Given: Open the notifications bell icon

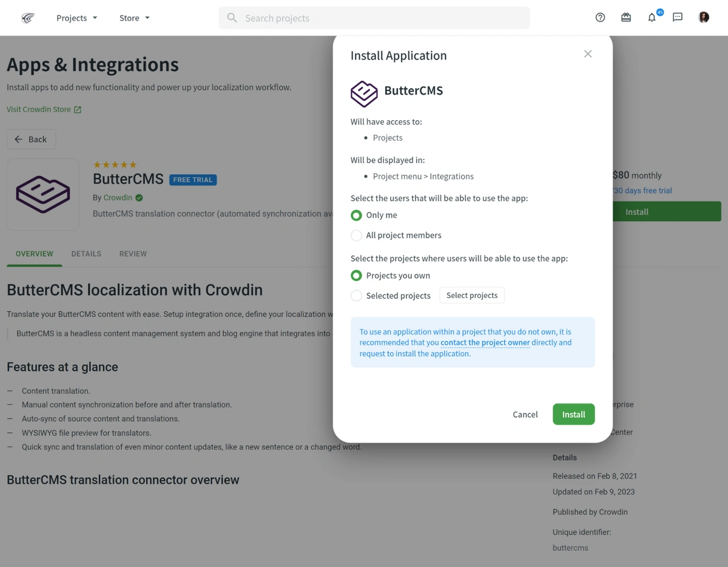Looking at the screenshot, I should tap(652, 18).
